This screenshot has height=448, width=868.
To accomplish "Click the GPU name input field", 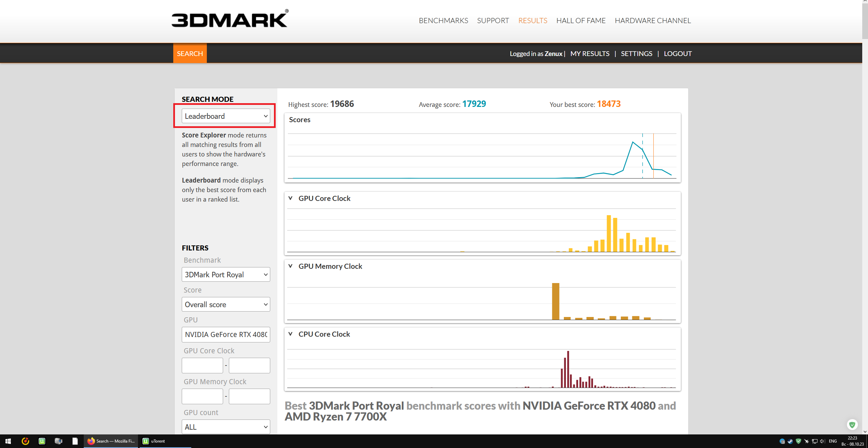I will (226, 335).
